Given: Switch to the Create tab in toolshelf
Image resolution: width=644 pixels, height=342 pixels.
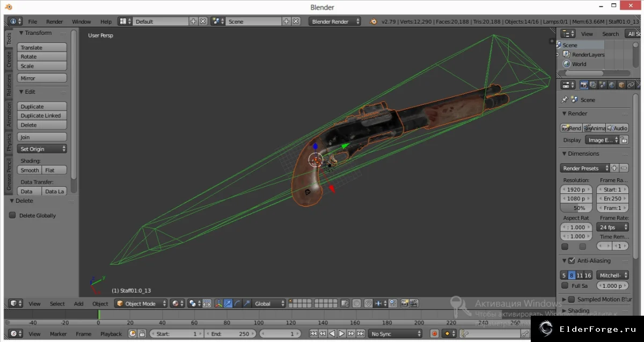Looking at the screenshot, I should pyautogui.click(x=9, y=60).
